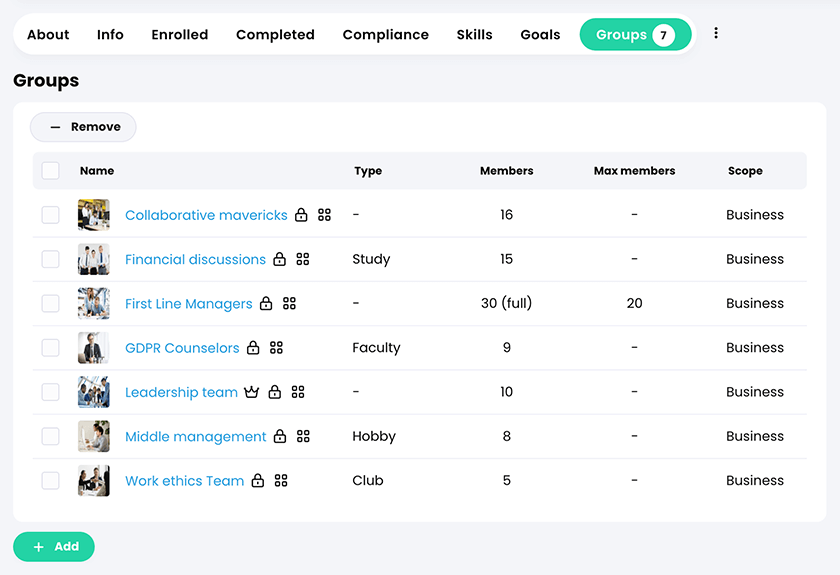Click the 'Hobby' type cell
This screenshot has width=840, height=575.
374,436
